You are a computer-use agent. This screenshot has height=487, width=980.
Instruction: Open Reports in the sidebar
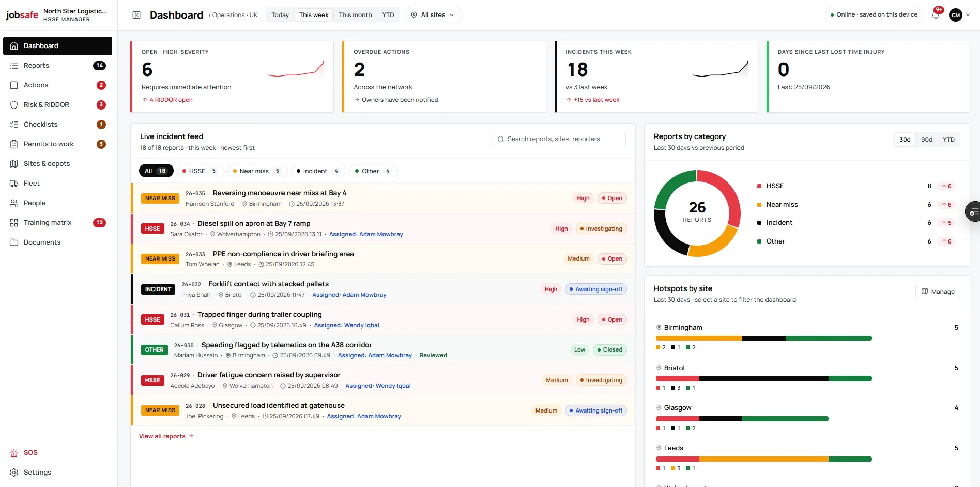57,66
